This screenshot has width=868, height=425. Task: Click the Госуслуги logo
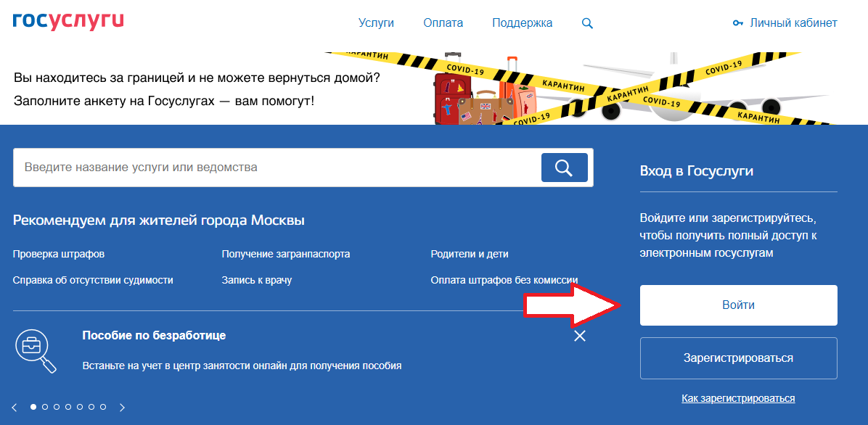point(68,20)
